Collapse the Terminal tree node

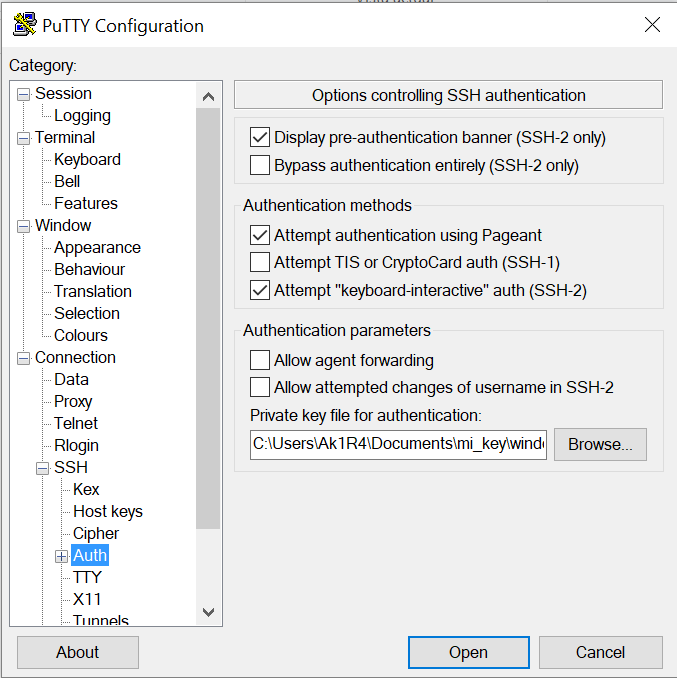(23, 138)
